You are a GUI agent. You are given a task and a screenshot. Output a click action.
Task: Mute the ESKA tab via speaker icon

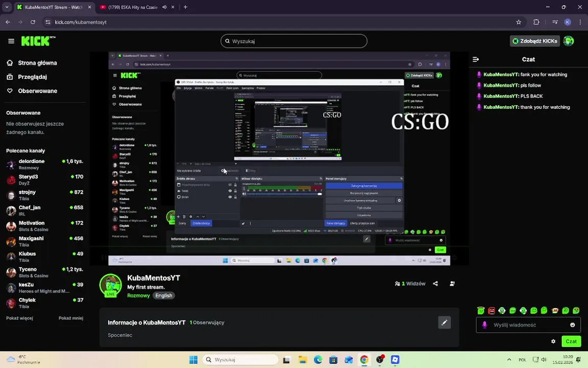pos(164,7)
